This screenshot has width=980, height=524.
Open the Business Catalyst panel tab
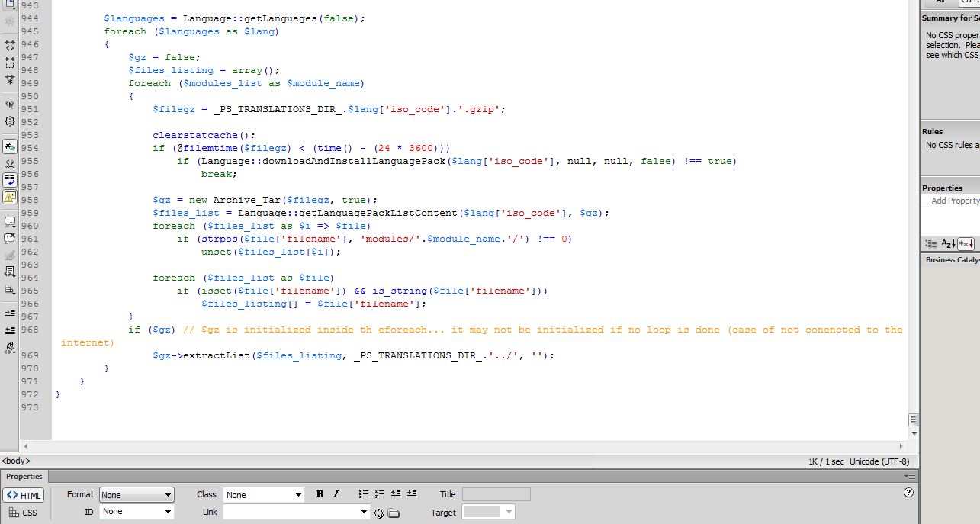tap(953, 260)
